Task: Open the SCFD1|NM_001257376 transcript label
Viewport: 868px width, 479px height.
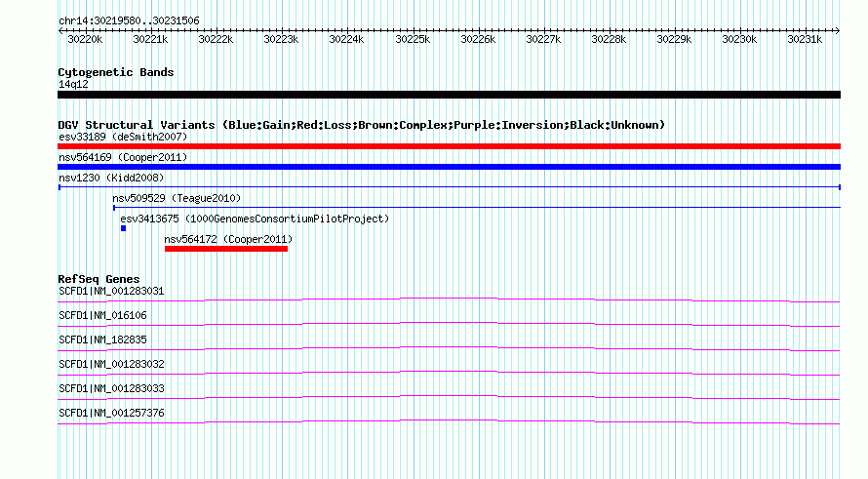Action: 111,413
